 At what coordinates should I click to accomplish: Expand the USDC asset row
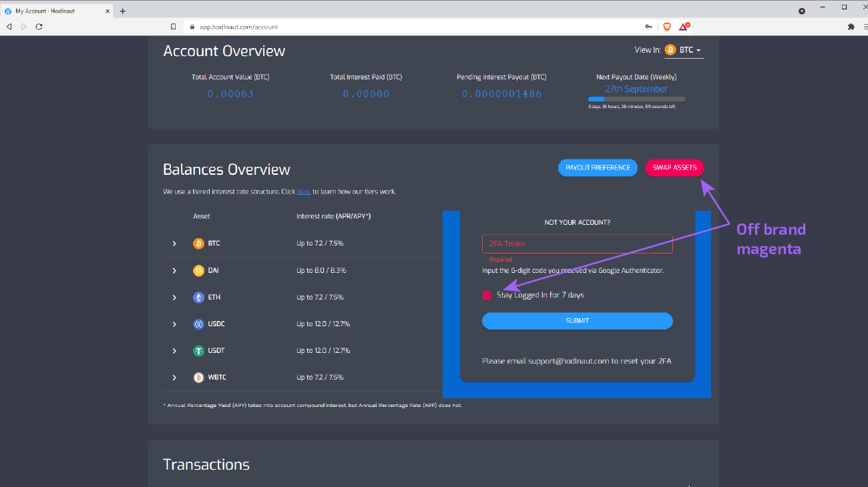(x=174, y=324)
